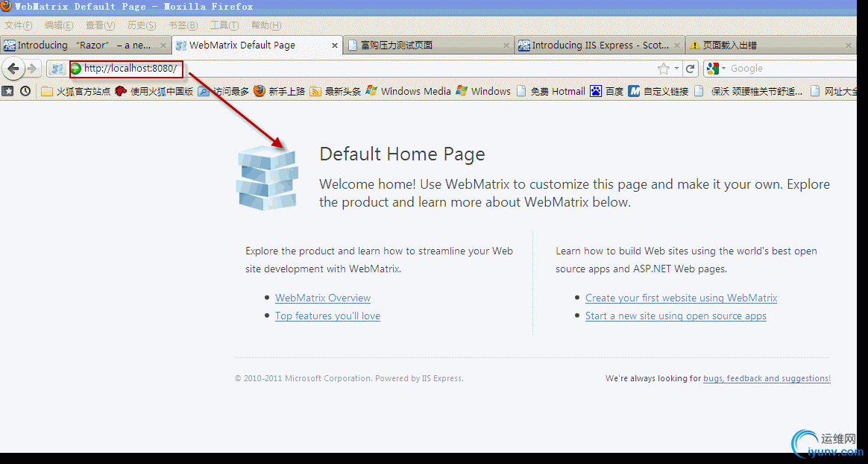This screenshot has height=464, width=868.
Task: Open the 网址大全 bookmark
Action: [834, 91]
